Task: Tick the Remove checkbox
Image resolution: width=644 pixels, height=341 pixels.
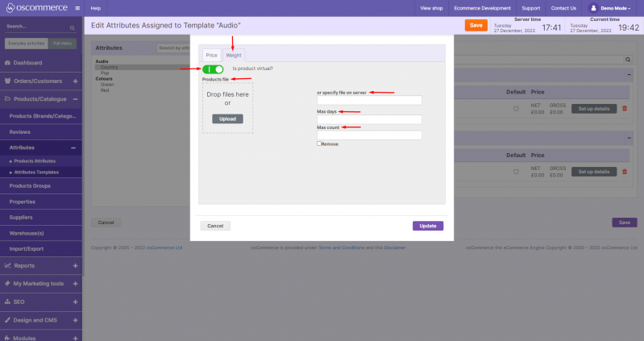Action: coord(319,143)
